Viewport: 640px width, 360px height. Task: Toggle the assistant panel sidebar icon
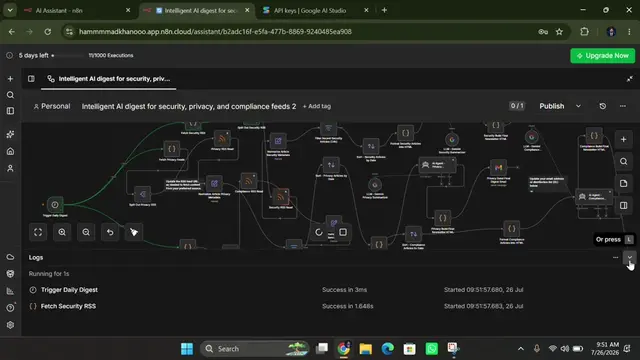coord(31,79)
